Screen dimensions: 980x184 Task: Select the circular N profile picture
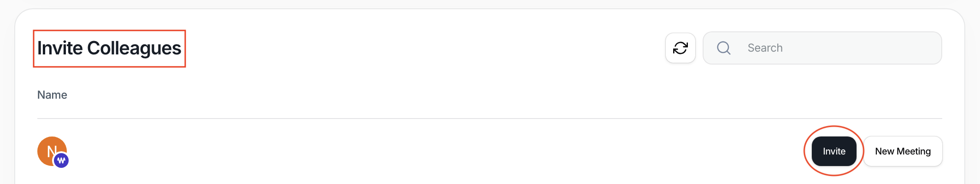click(52, 151)
